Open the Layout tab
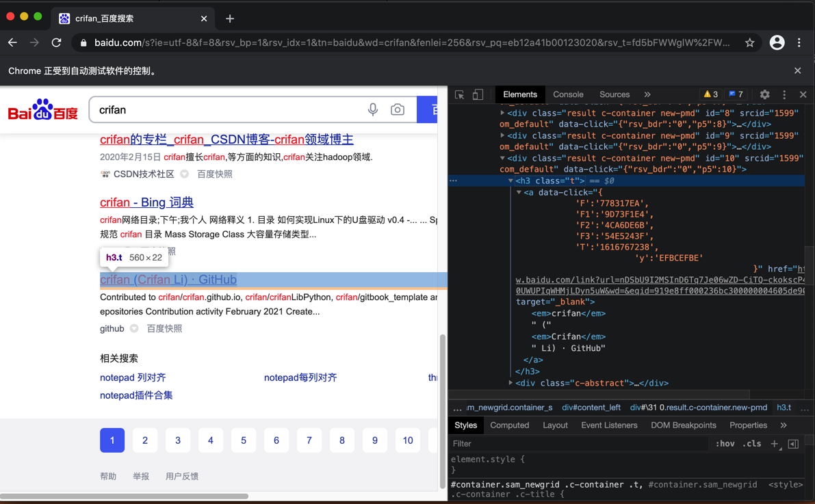This screenshot has height=504, width=815. point(555,425)
